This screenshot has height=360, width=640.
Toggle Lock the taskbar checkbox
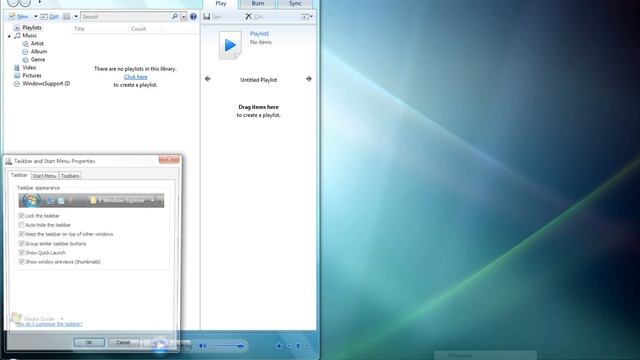21,216
